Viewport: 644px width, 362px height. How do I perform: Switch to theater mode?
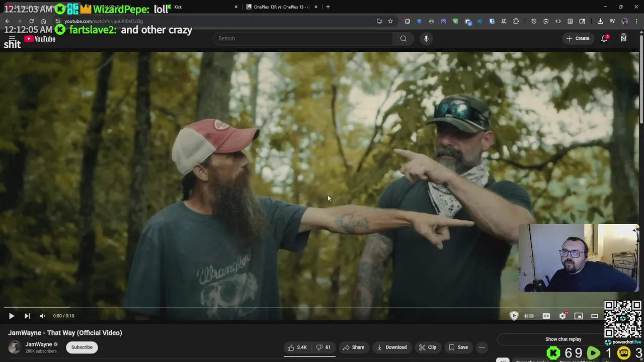[595, 316]
